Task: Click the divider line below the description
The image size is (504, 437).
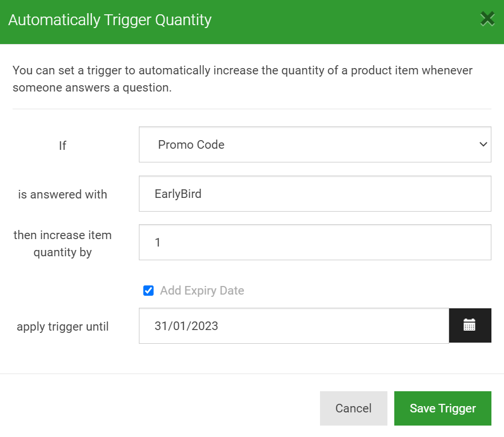Action: pyautogui.click(x=252, y=109)
